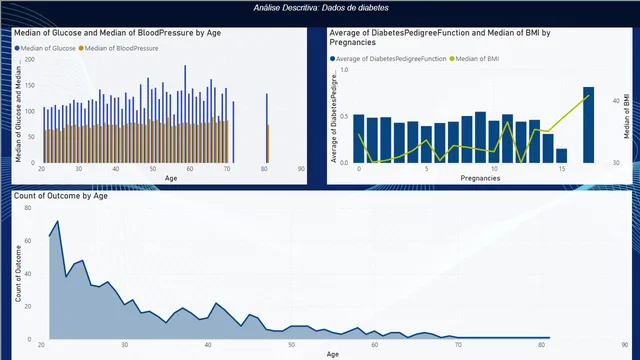The image size is (640, 360).
Task: Click the 80 tick on the outcome y-axis
Action: point(27,208)
